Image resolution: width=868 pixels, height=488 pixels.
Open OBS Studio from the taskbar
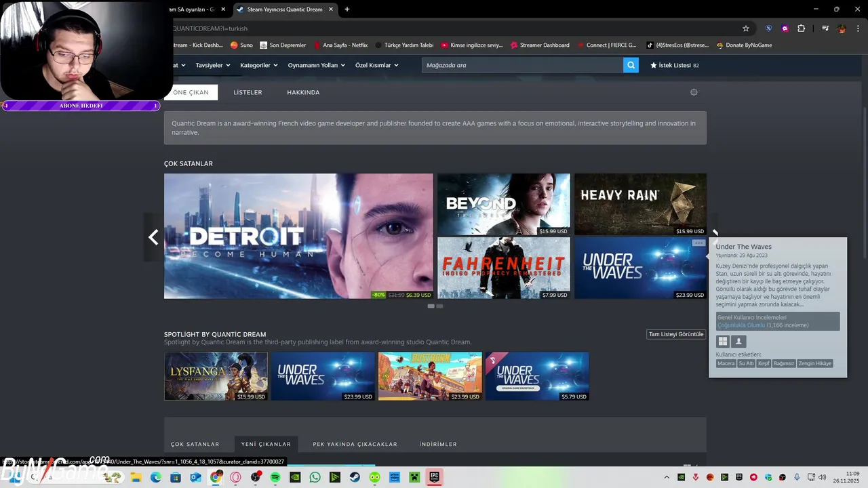coord(255,477)
